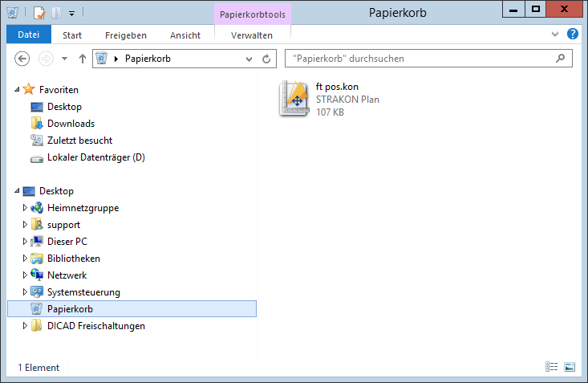The height and width of the screenshot is (383, 588).
Task: Switch to the Start ribbon tab
Action: tap(72, 35)
